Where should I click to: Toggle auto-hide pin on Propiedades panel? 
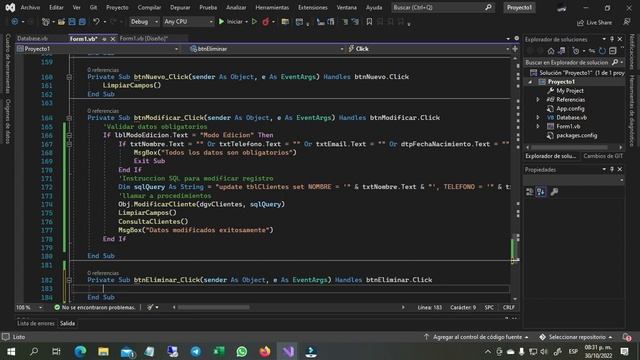[x=612, y=169]
